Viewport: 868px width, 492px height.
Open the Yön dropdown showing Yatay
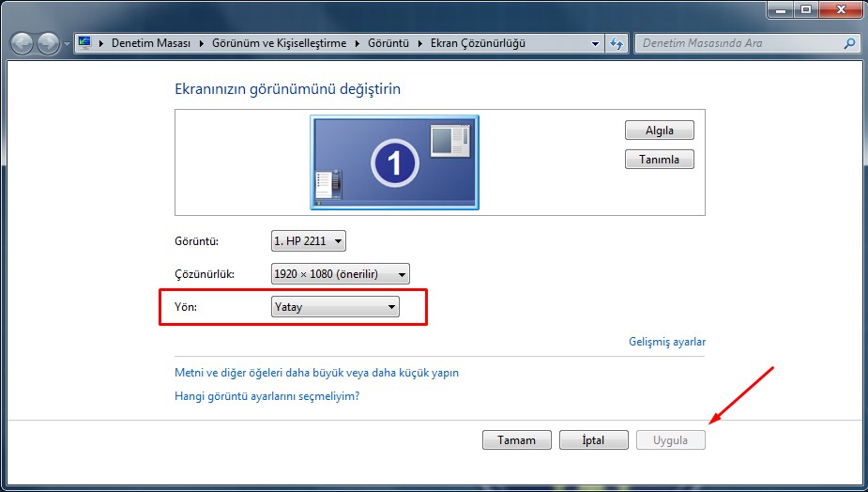click(x=335, y=307)
